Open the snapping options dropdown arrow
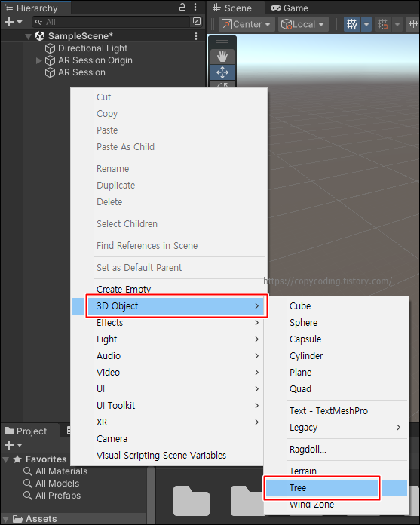The width and height of the screenshot is (420, 525). (397, 24)
